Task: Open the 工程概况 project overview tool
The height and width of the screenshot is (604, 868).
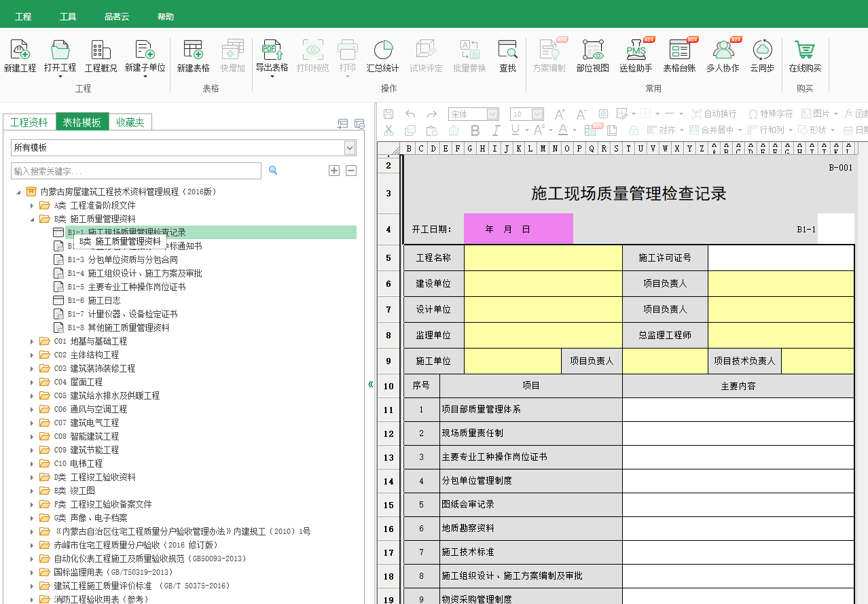Action: click(x=101, y=56)
